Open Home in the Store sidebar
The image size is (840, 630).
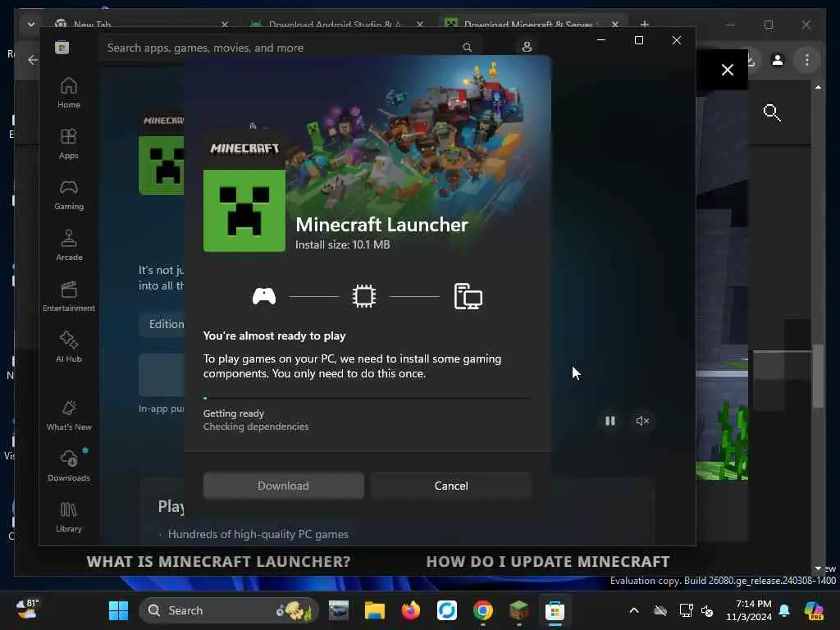(69, 93)
